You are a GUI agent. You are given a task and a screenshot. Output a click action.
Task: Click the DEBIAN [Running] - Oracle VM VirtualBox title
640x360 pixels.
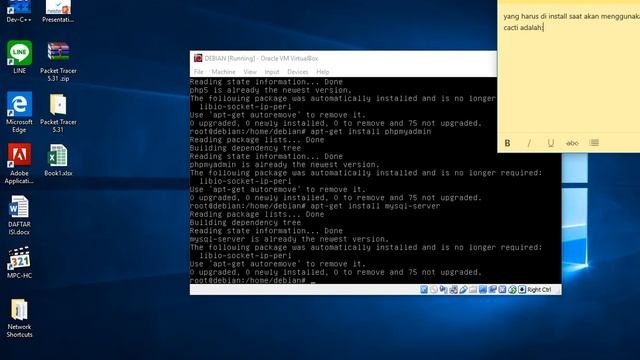point(261,58)
